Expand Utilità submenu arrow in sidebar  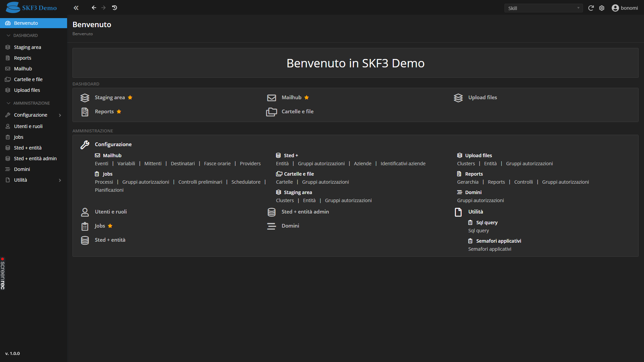tap(60, 180)
